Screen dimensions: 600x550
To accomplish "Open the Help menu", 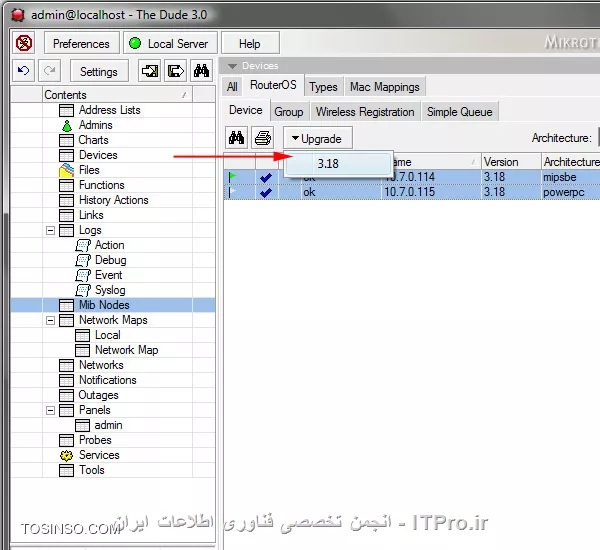I will 250,43.
